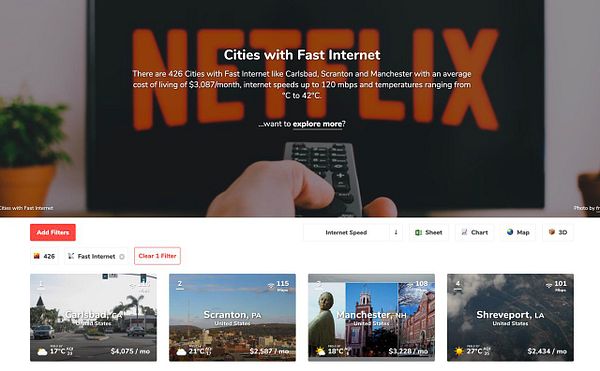Remove the Fast Internet filter tag

click(x=122, y=257)
